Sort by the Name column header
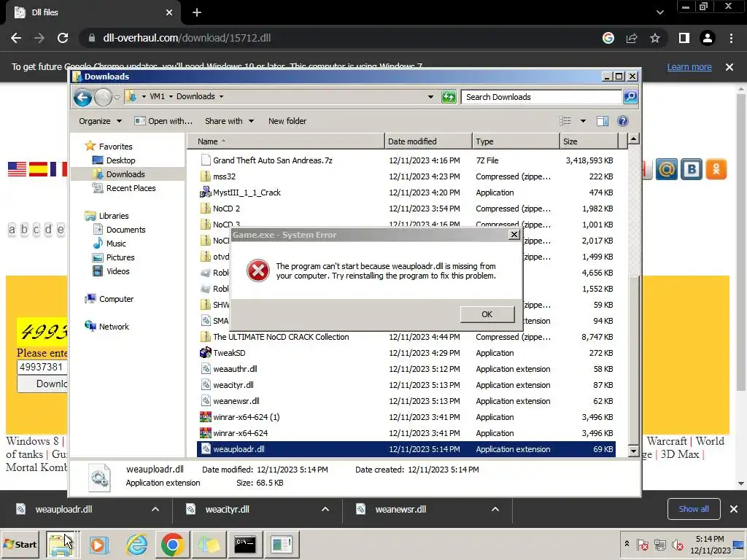 (286, 141)
